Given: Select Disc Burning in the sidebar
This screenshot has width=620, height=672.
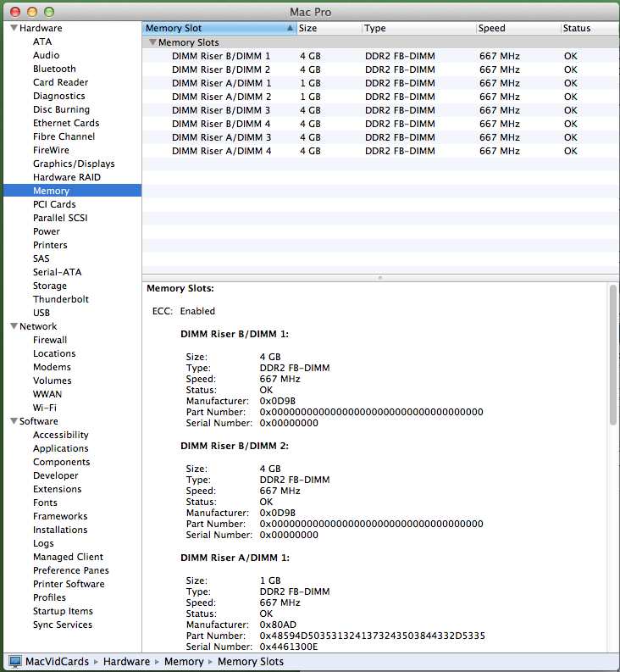Looking at the screenshot, I should click(61, 109).
